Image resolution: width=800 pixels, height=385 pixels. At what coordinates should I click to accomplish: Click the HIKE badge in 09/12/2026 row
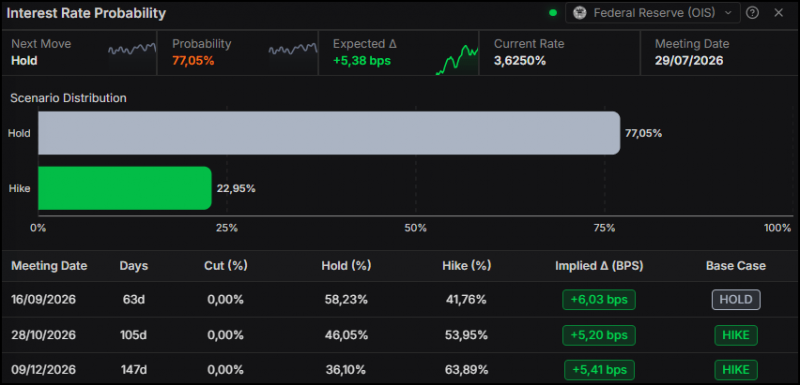736,369
